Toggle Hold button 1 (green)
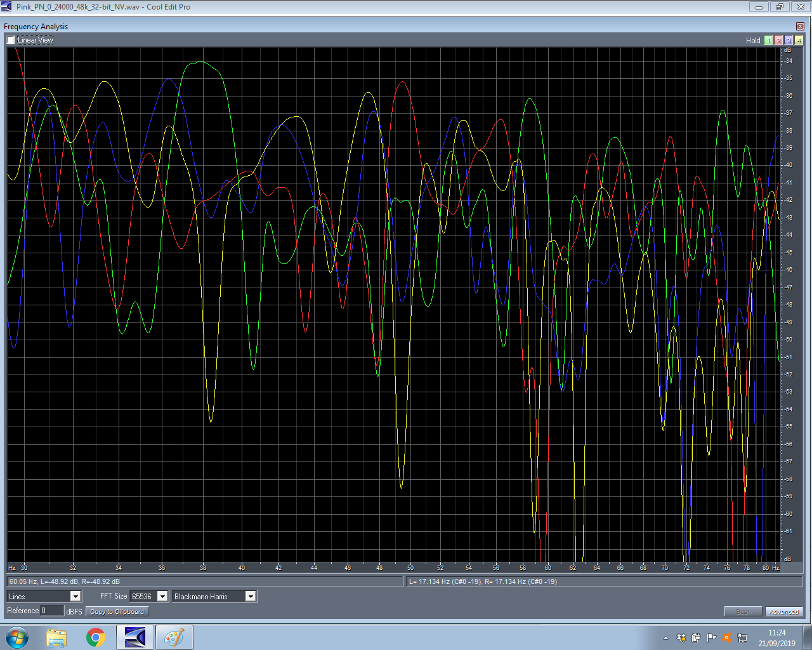The image size is (812, 650). coord(768,40)
